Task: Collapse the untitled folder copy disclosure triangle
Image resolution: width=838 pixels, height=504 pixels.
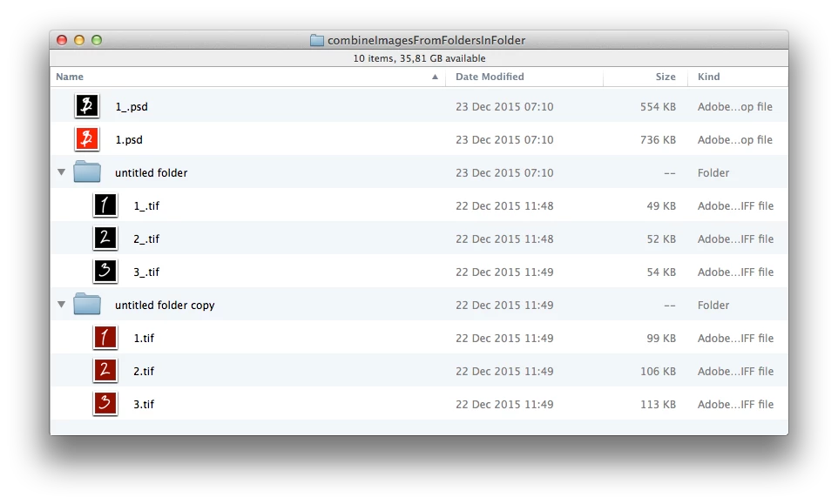Action: point(62,305)
